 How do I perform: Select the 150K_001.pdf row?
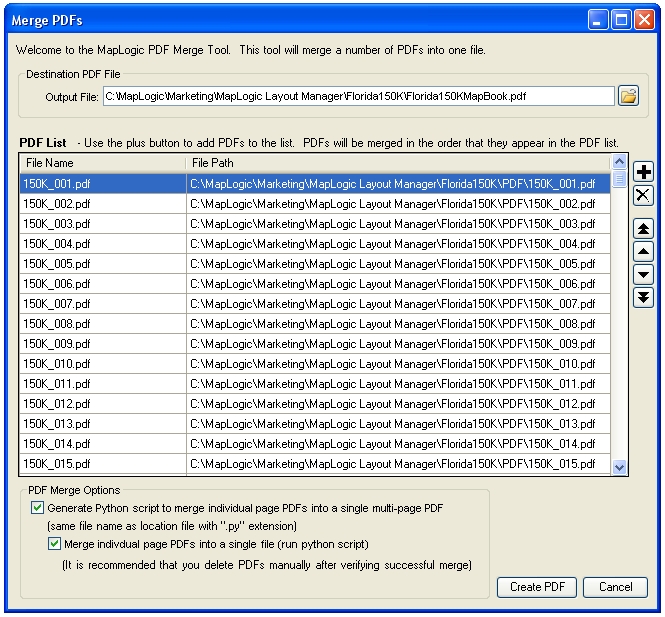pyautogui.click(x=315, y=184)
